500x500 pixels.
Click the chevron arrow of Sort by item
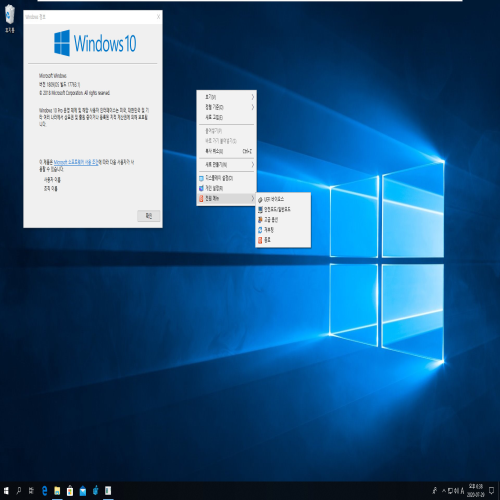coord(253,107)
